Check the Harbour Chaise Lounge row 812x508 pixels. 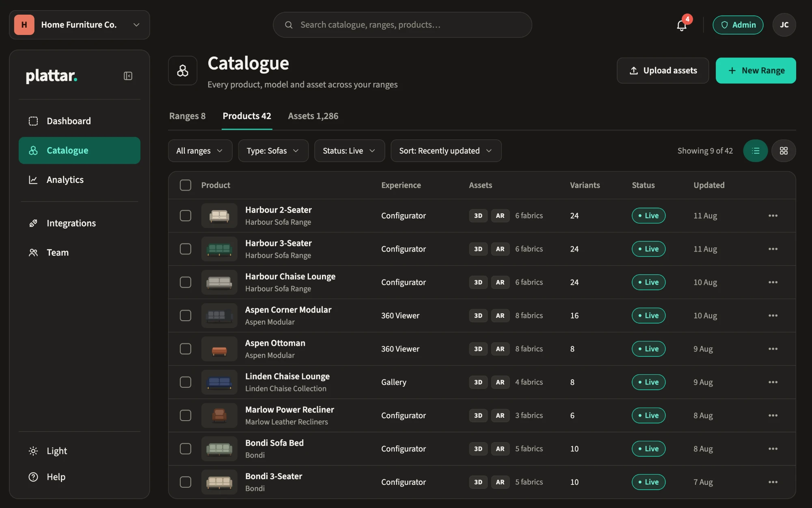pos(186,282)
